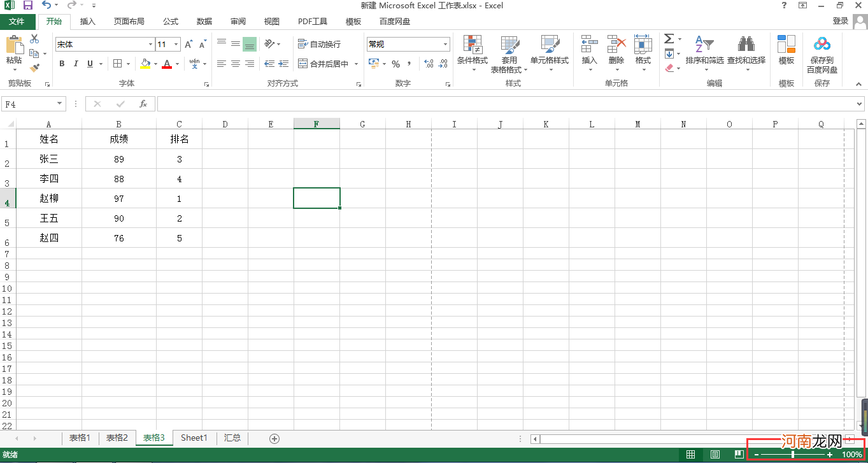Open the Name Box dropdown arrow
This screenshot has width=868, height=463.
pos(60,104)
